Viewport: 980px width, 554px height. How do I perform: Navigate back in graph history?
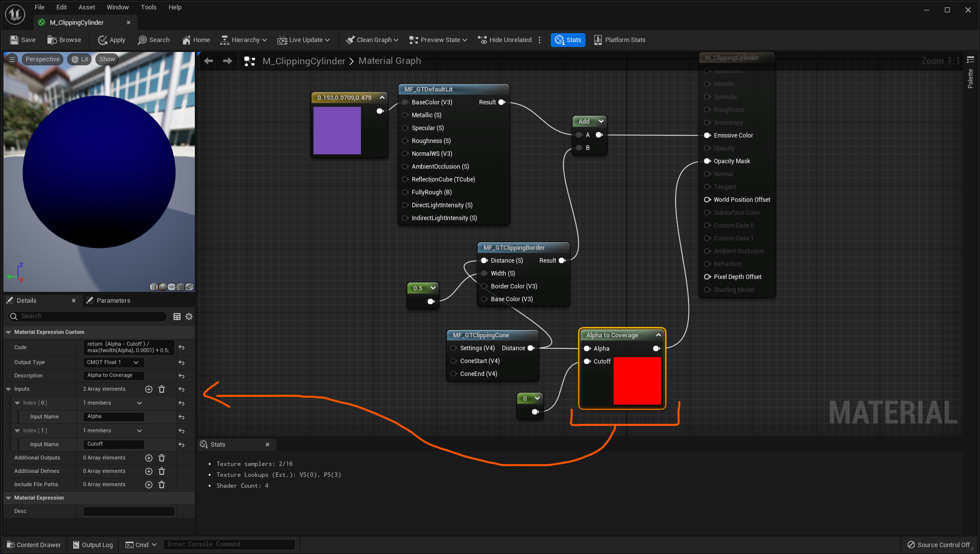[209, 61]
